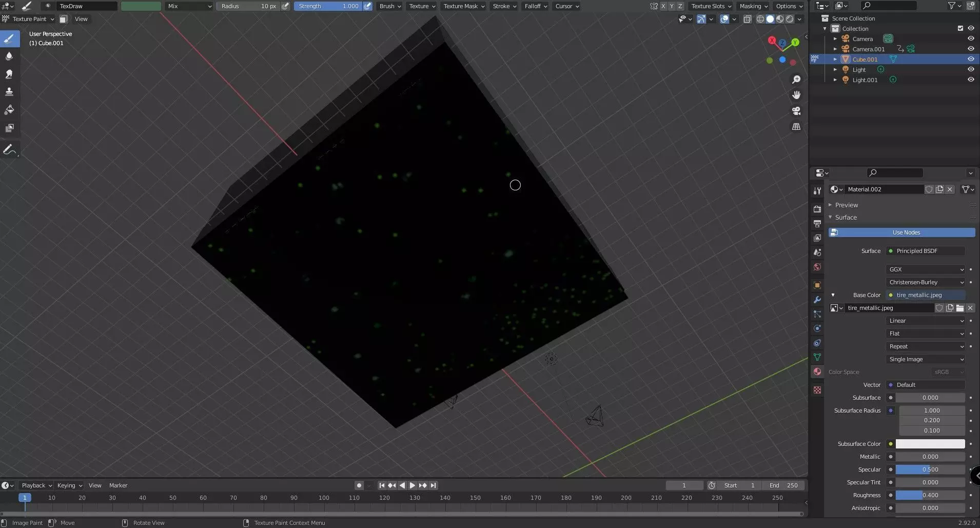This screenshot has width=980, height=528.
Task: Unlink the tire_metallic.jpeg image
Action: [x=970, y=308]
